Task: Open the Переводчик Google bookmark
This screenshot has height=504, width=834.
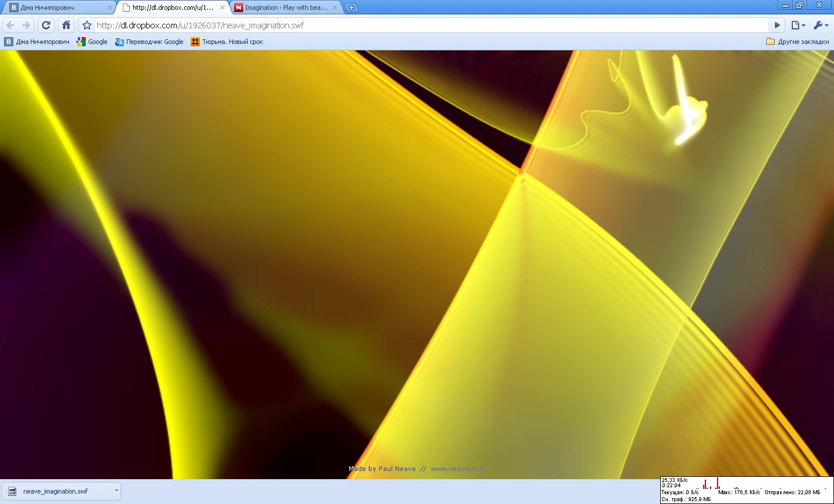Action: [149, 42]
